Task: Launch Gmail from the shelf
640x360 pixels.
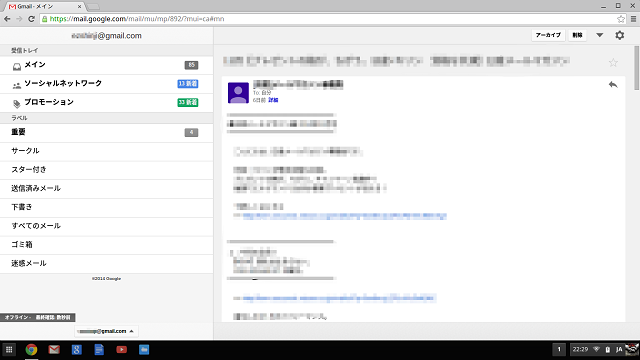Action: click(54, 349)
